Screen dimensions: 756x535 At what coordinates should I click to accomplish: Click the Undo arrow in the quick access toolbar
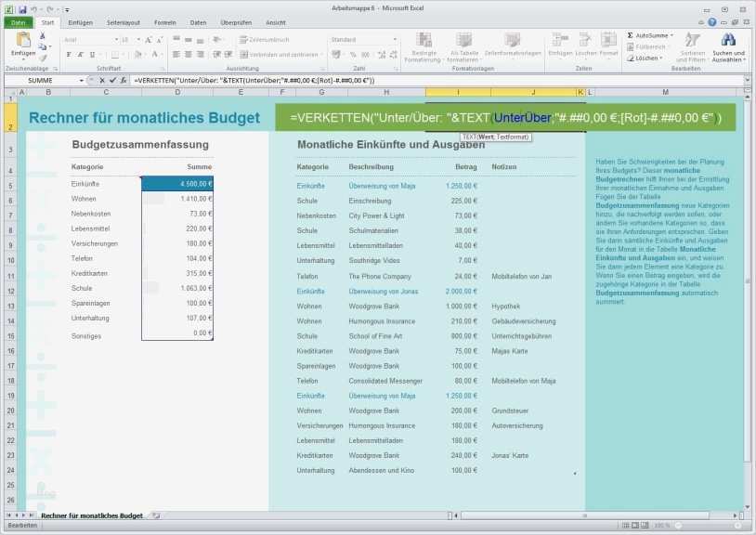click(x=33, y=9)
